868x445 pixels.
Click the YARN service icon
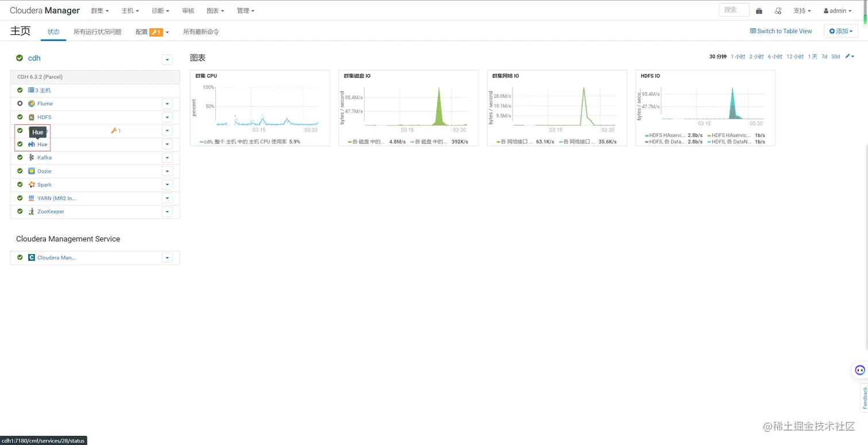pyautogui.click(x=32, y=198)
